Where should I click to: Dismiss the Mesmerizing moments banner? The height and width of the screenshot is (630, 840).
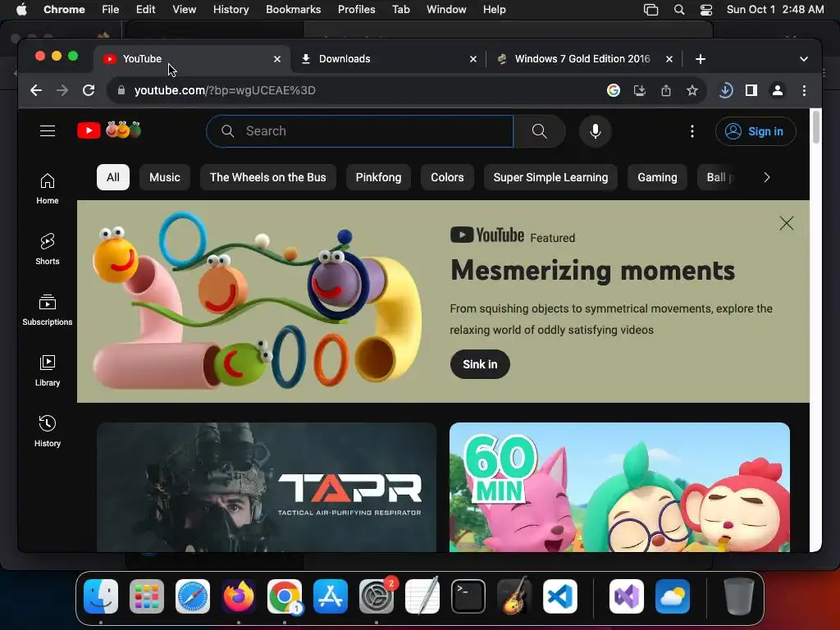coord(787,223)
